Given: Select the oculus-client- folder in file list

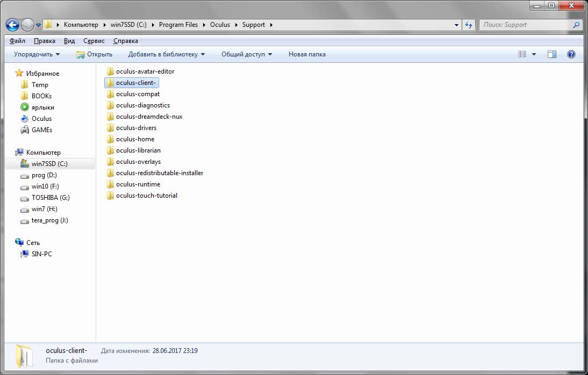Looking at the screenshot, I should click(x=132, y=83).
